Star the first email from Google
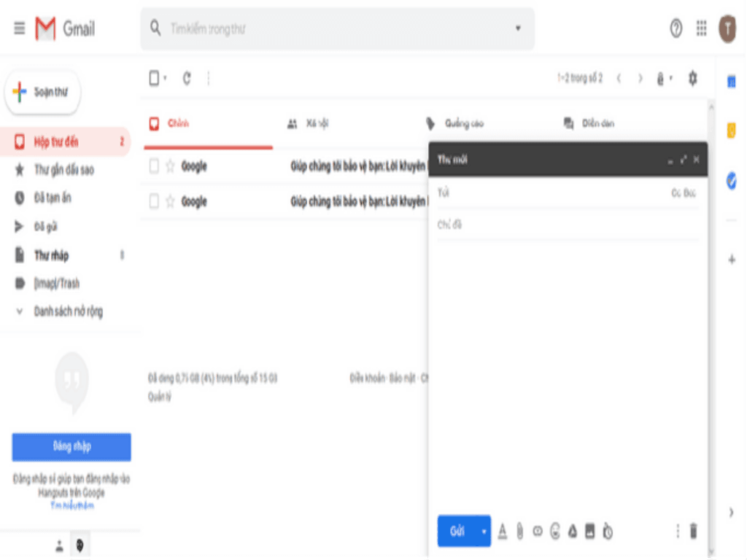747x560 pixels. (171, 166)
